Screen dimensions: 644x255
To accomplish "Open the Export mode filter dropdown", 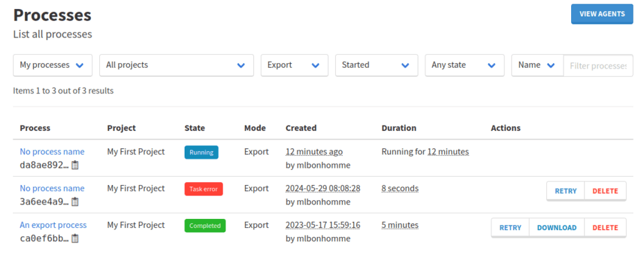I will point(294,65).
